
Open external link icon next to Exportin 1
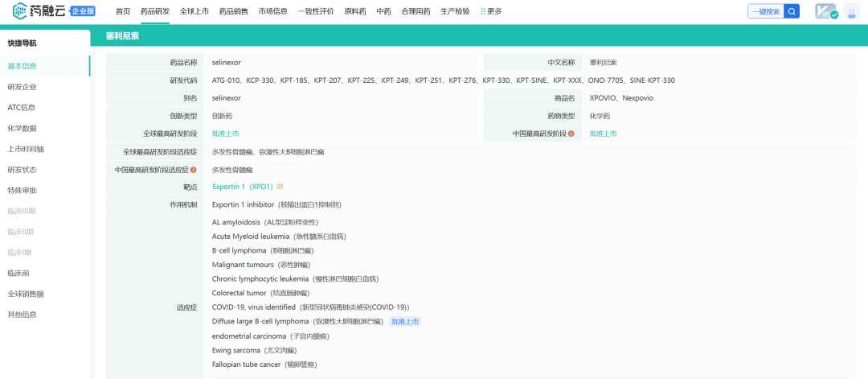click(280, 187)
